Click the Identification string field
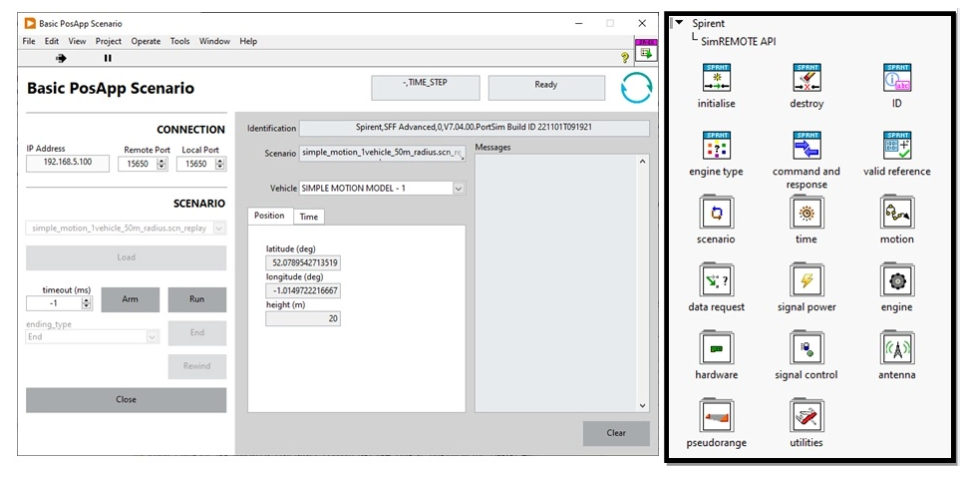This screenshot has height=480, width=974. [475, 129]
